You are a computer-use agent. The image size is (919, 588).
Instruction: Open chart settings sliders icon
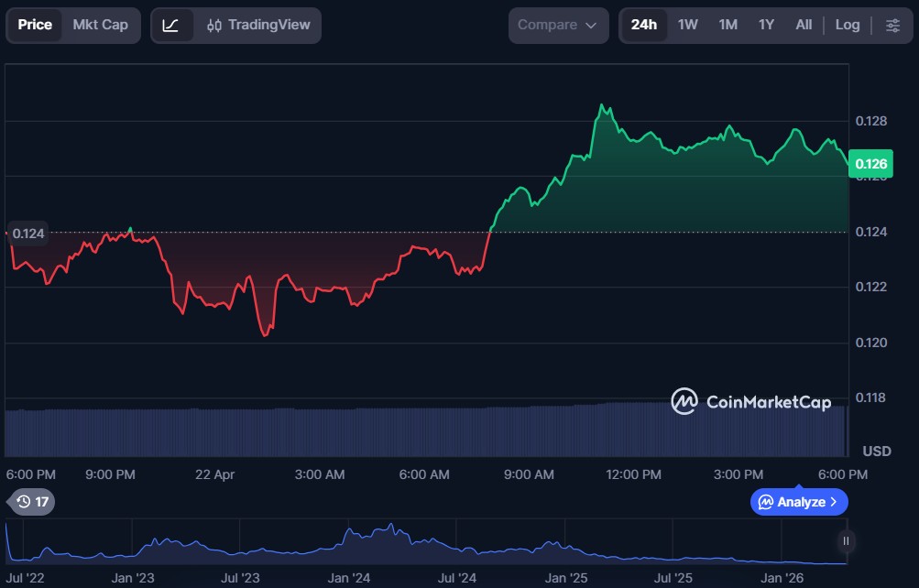[x=892, y=26]
